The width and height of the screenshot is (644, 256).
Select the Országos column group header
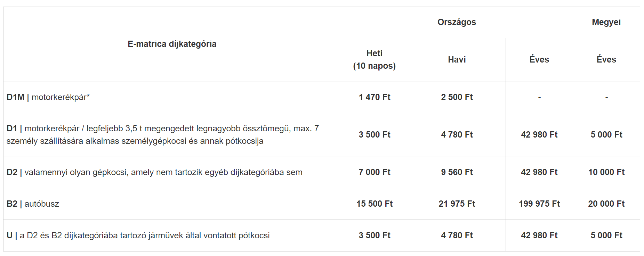tap(457, 22)
